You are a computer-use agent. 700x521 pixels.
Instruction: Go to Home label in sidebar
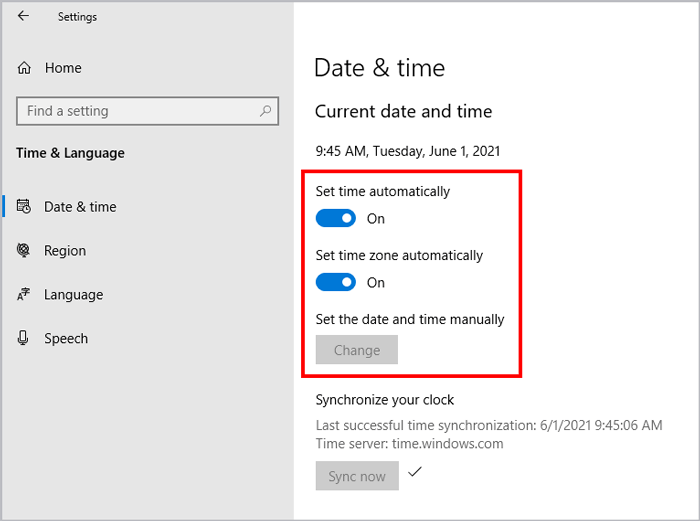click(x=63, y=68)
